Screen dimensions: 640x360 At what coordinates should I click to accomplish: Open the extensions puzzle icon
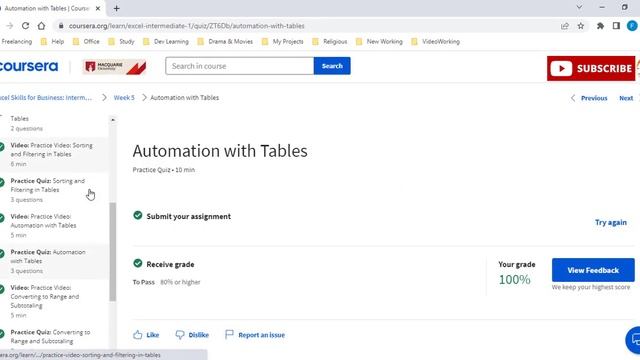600,26
